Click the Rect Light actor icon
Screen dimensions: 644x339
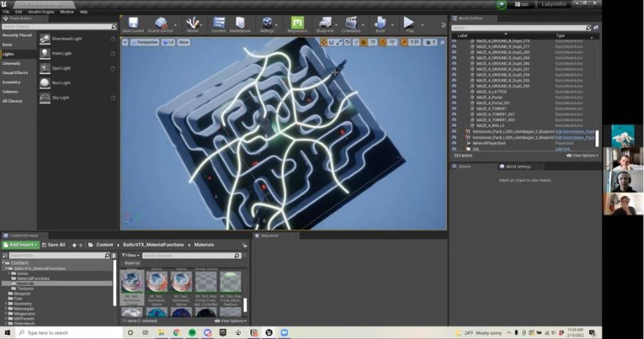[45, 83]
